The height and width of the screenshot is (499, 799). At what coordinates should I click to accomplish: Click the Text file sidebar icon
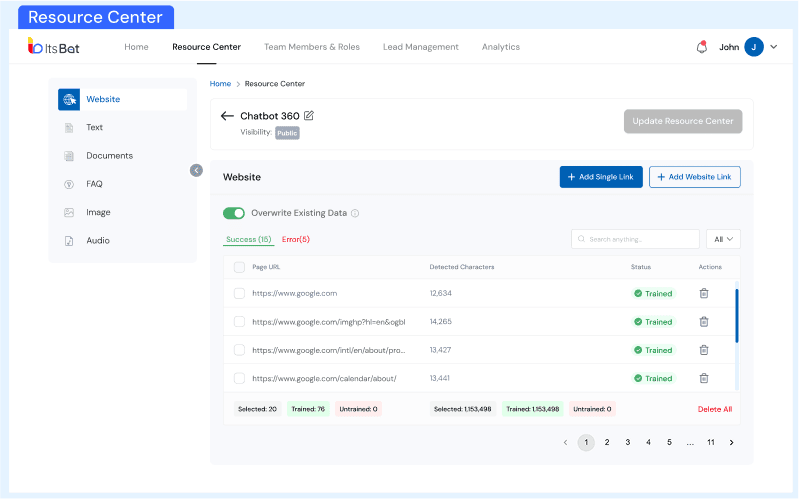(69, 127)
